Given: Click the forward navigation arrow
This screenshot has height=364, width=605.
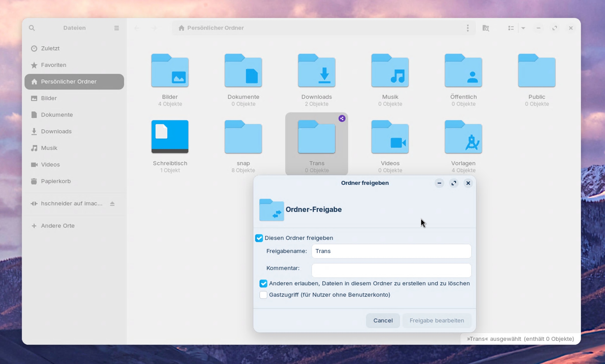Looking at the screenshot, I should [154, 28].
